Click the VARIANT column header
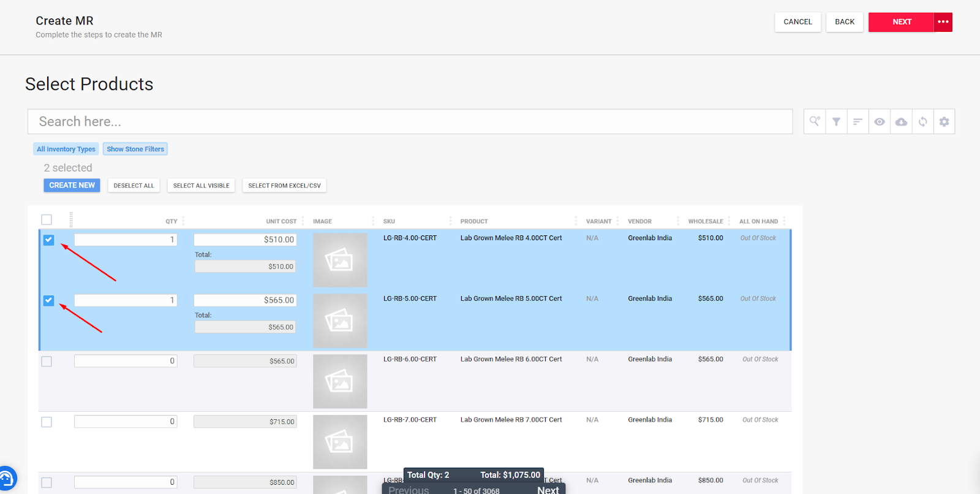Viewport: 980px width, 494px height. [598, 221]
